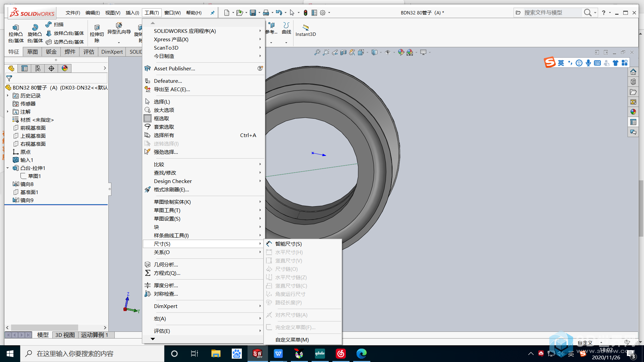Open the Appearances task pane icon
This screenshot has height=362, width=644.
633,112
